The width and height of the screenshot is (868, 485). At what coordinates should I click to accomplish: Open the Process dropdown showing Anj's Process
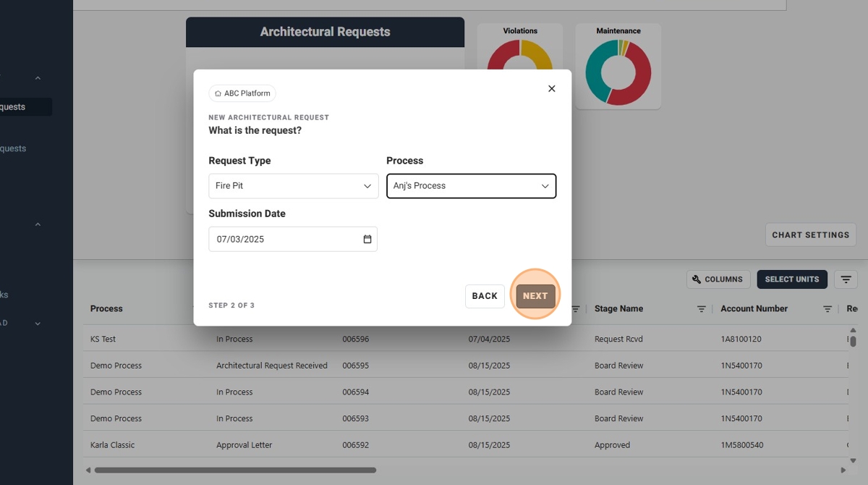tap(472, 186)
